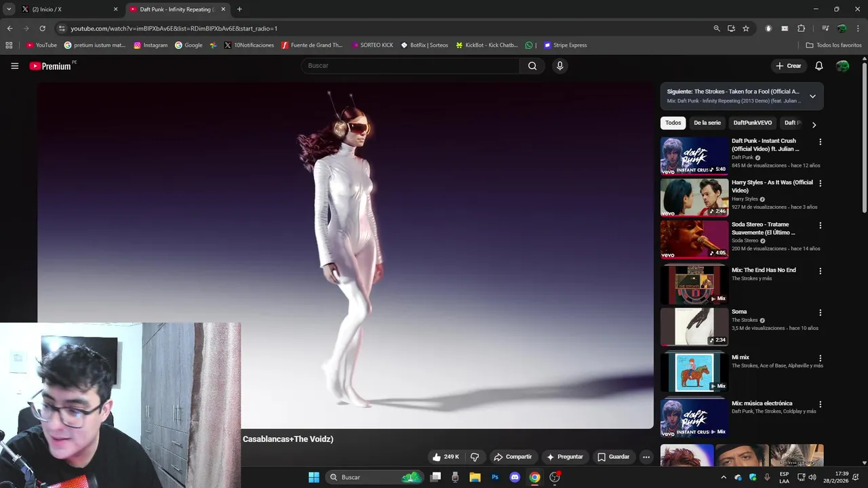This screenshot has width=868, height=488.
Task: Open Discord from the taskbar
Action: tap(515, 477)
